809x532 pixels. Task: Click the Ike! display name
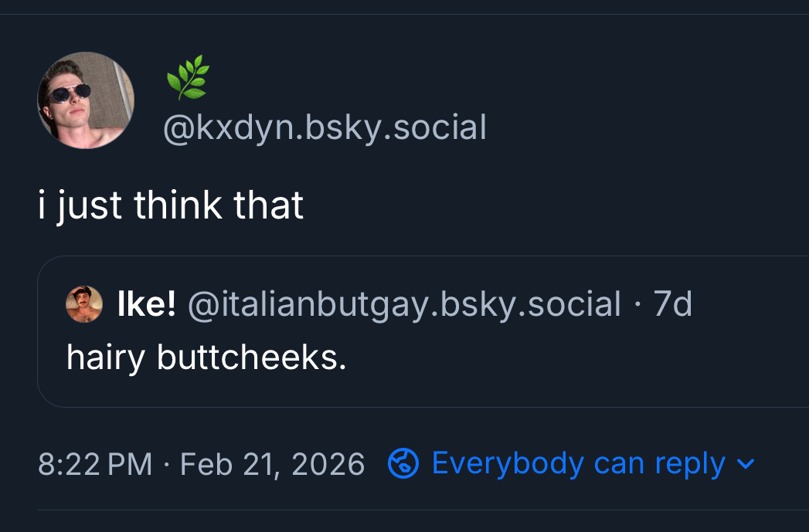(x=146, y=304)
